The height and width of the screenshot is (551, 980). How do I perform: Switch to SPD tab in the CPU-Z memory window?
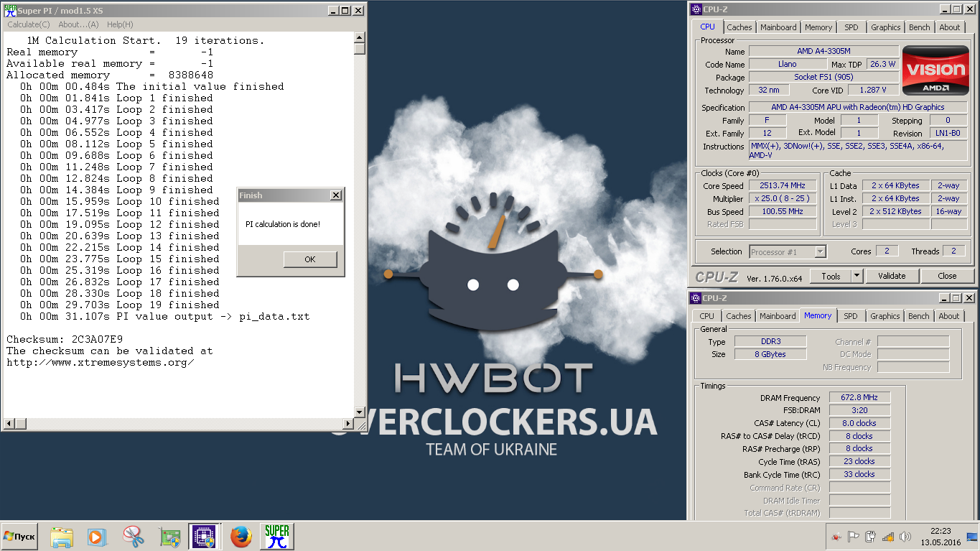pos(851,316)
